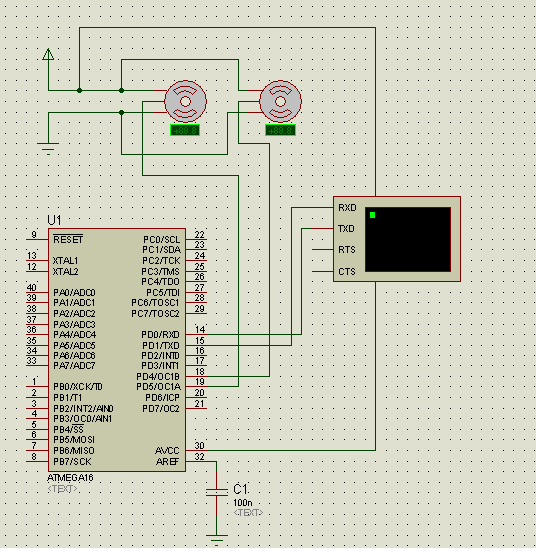This screenshot has width=536, height=548.
Task: Select the U1 reference label
Action: pyautogui.click(x=54, y=220)
